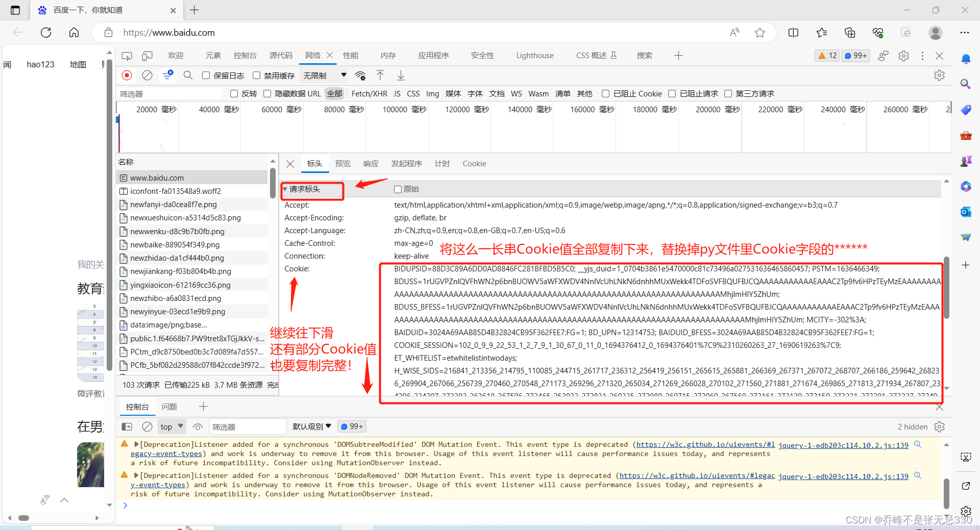Check third-party requests checkbox

(728, 93)
